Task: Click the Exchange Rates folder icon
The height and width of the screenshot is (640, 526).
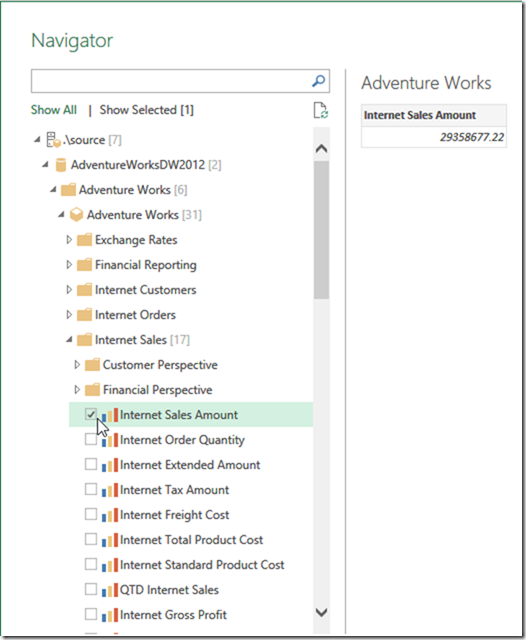Action: (x=84, y=240)
